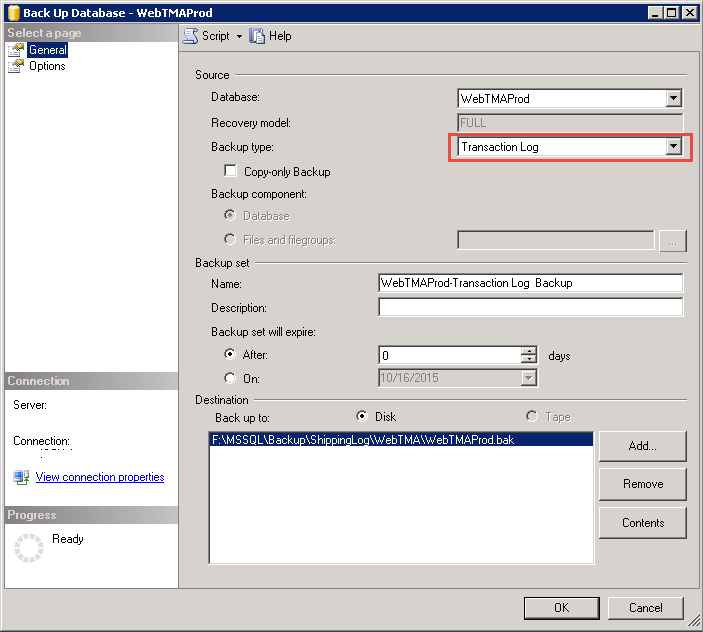Image resolution: width=703 pixels, height=632 pixels.
Task: Select the After expiration radio button
Action: [x=230, y=354]
